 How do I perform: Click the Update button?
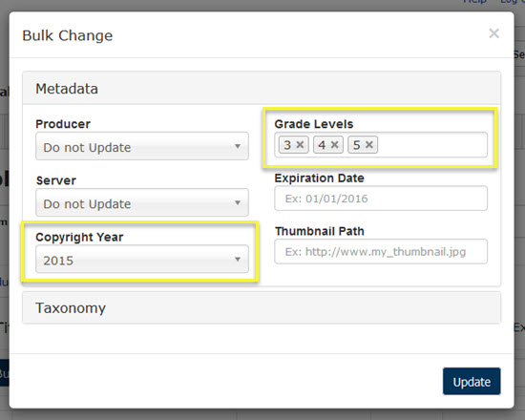(x=472, y=382)
